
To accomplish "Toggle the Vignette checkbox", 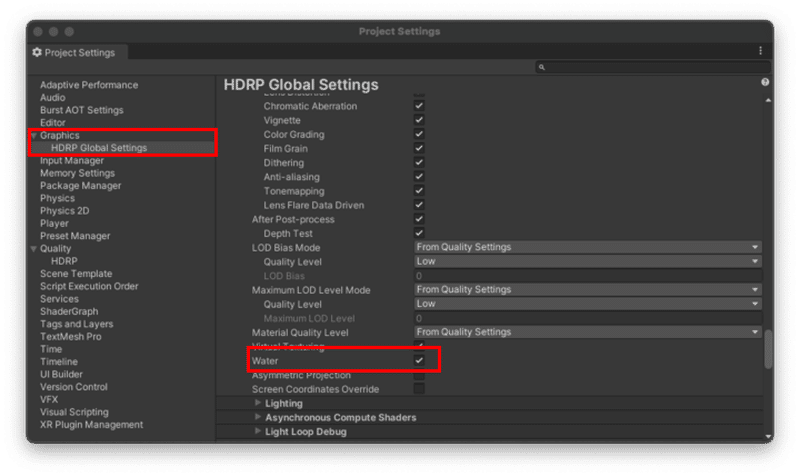I will (x=419, y=120).
